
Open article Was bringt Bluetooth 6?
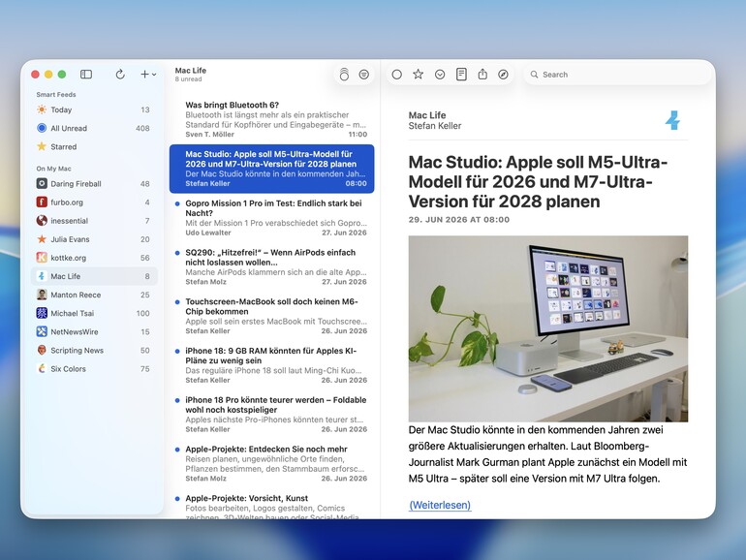coord(271,119)
